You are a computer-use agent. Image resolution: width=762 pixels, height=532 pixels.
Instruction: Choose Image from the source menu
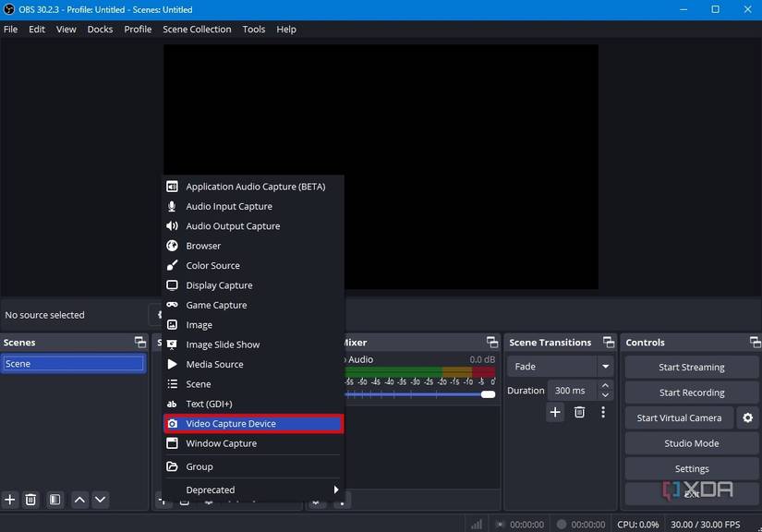click(x=254, y=324)
